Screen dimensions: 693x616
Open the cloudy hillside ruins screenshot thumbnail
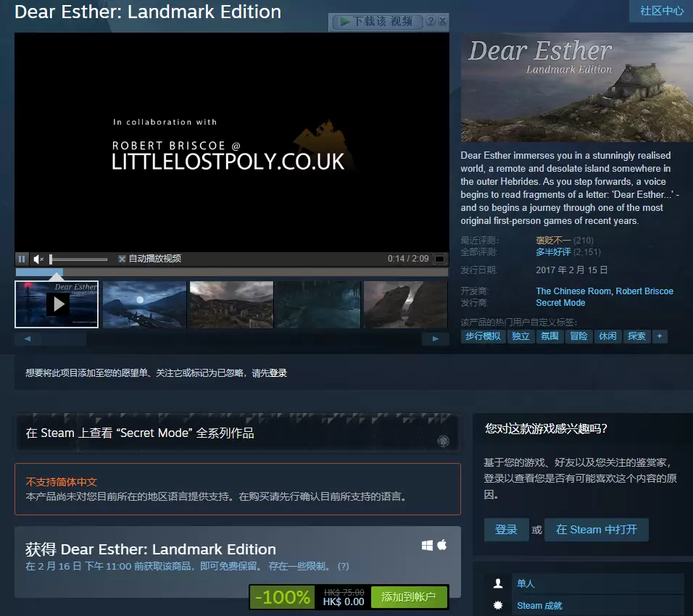(231, 304)
